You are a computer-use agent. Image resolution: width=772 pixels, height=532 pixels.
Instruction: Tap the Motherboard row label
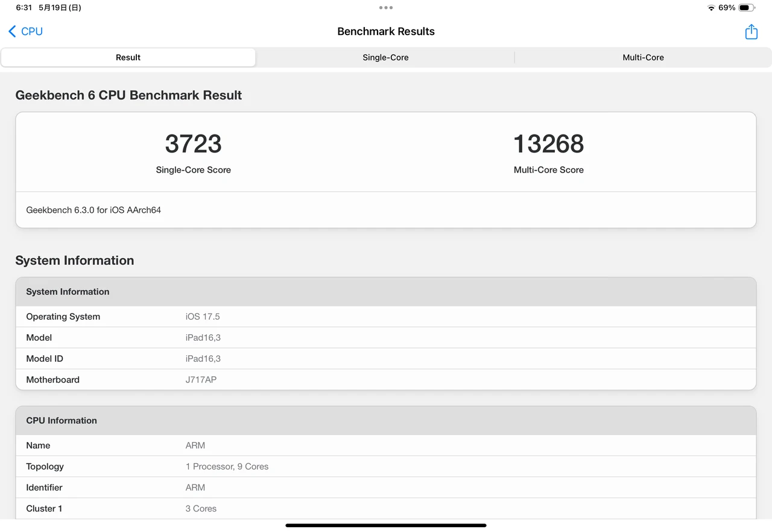click(x=52, y=380)
